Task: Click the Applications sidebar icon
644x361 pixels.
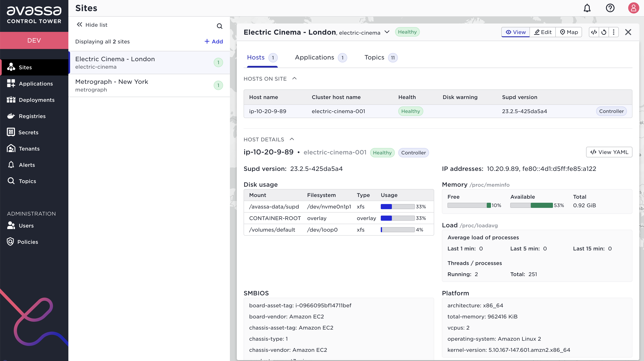Action: click(11, 83)
